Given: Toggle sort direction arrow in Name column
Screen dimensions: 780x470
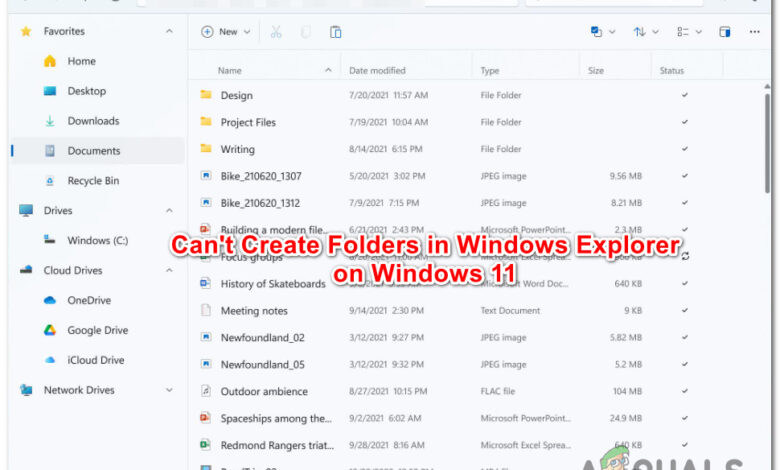Looking at the screenshot, I should [x=328, y=70].
